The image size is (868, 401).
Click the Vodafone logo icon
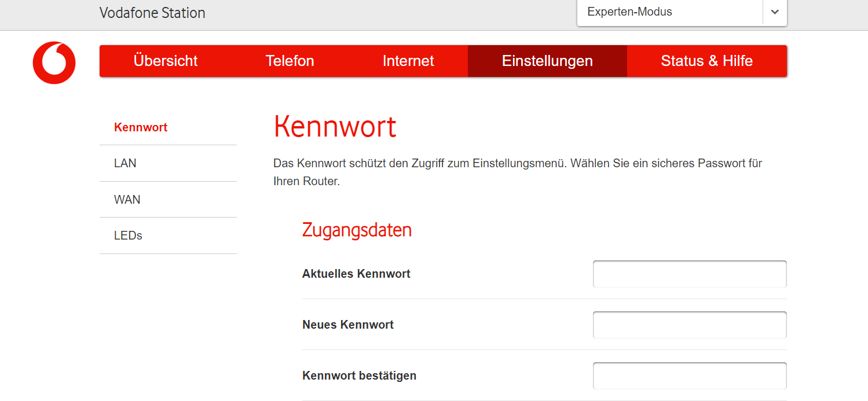54,62
